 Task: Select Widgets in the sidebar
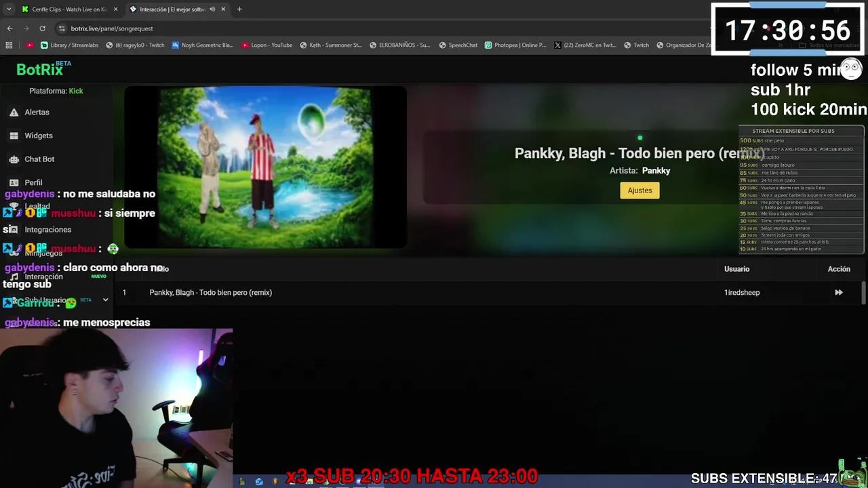(39, 136)
